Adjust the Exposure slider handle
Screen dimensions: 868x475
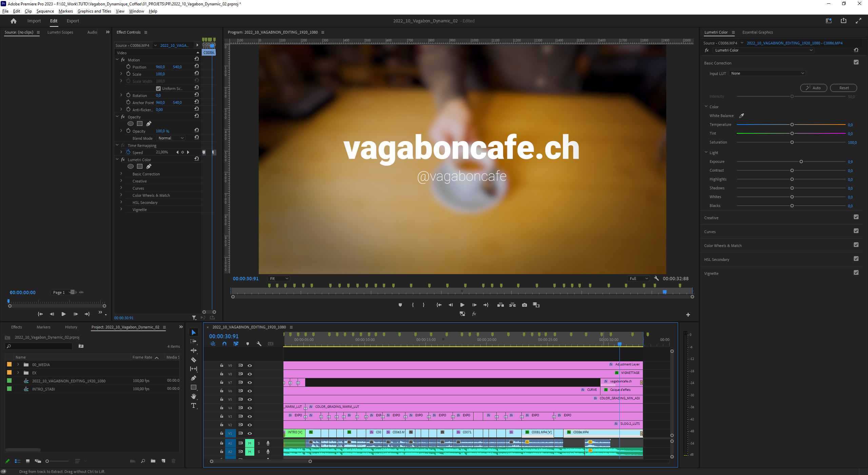tap(801, 161)
